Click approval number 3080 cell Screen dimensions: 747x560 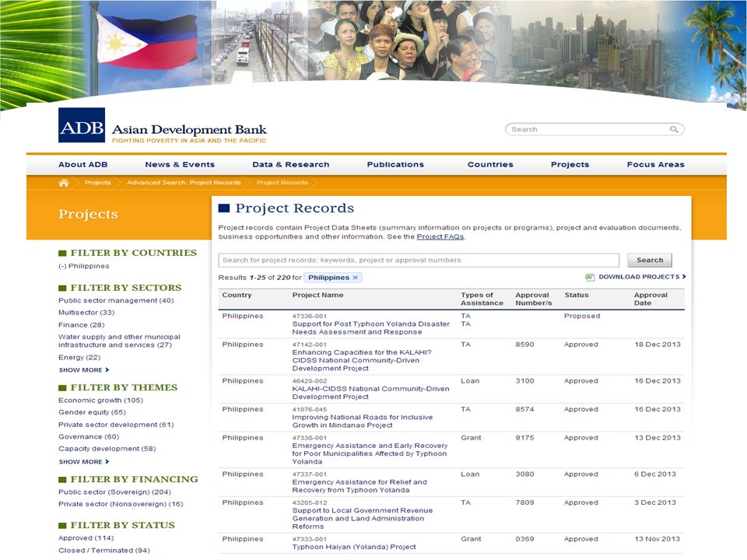point(524,474)
